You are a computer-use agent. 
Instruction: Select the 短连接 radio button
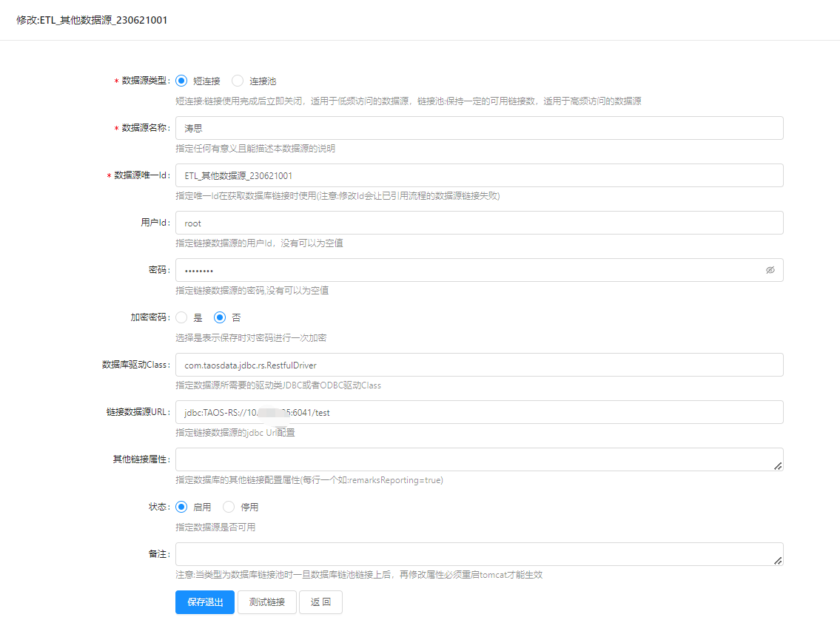click(181, 81)
